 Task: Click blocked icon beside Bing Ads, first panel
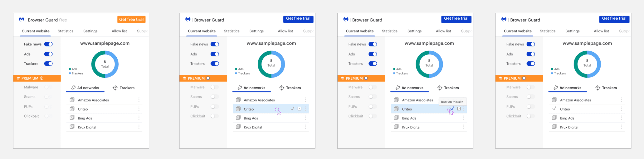72,118
